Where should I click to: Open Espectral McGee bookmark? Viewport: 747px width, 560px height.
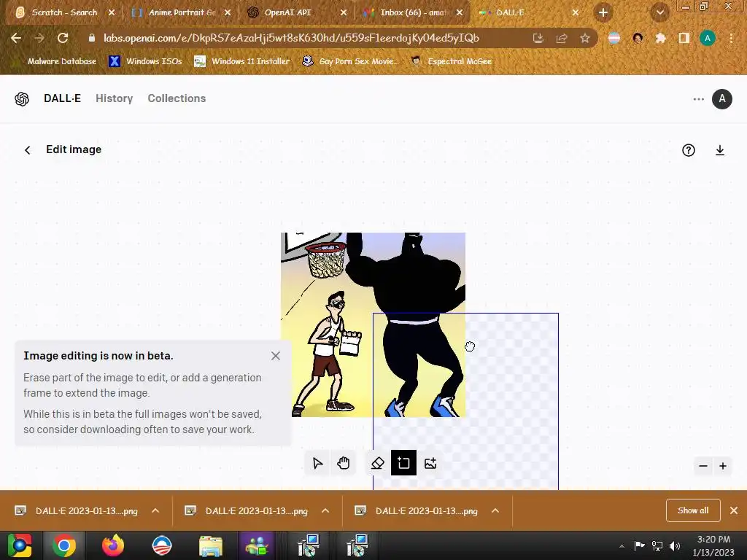[452, 61]
